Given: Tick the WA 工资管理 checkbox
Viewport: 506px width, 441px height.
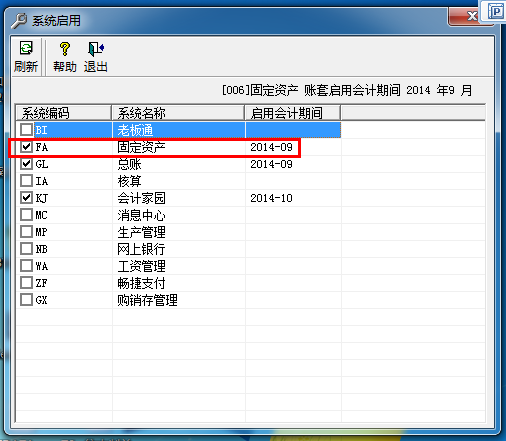Looking at the screenshot, I should [26, 266].
